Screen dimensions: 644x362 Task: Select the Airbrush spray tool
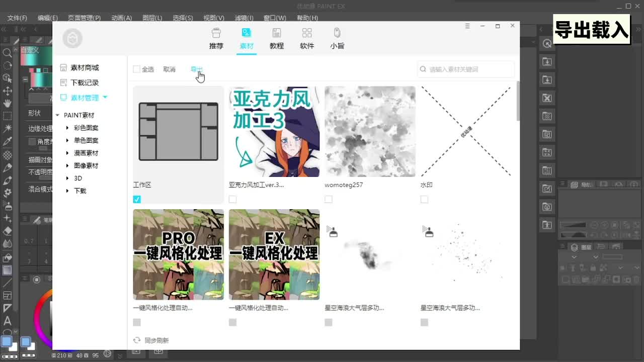pyautogui.click(x=8, y=206)
